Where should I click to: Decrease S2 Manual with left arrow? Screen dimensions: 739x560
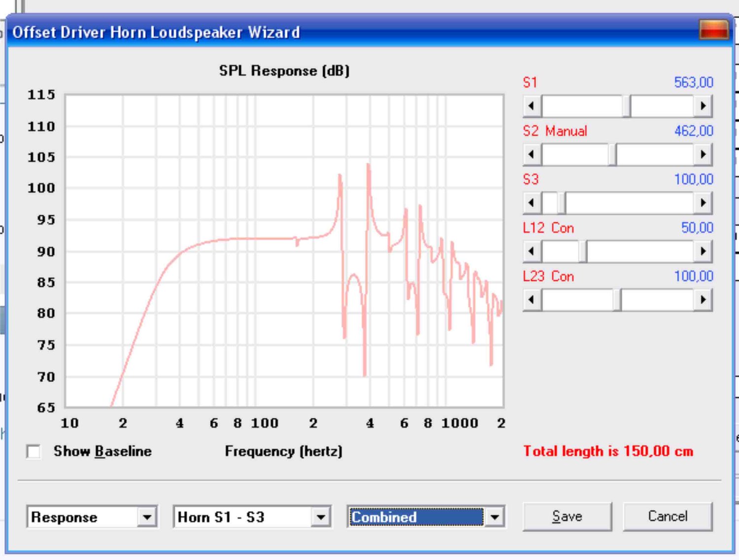[x=532, y=155]
